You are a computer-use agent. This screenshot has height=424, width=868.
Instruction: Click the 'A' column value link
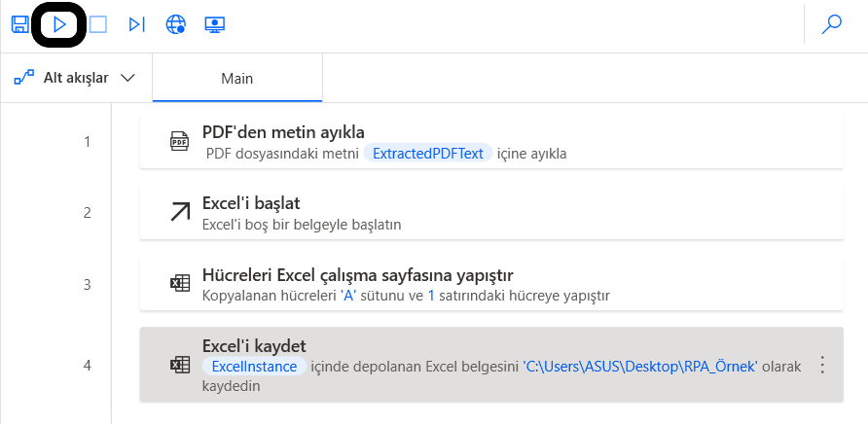point(346,295)
